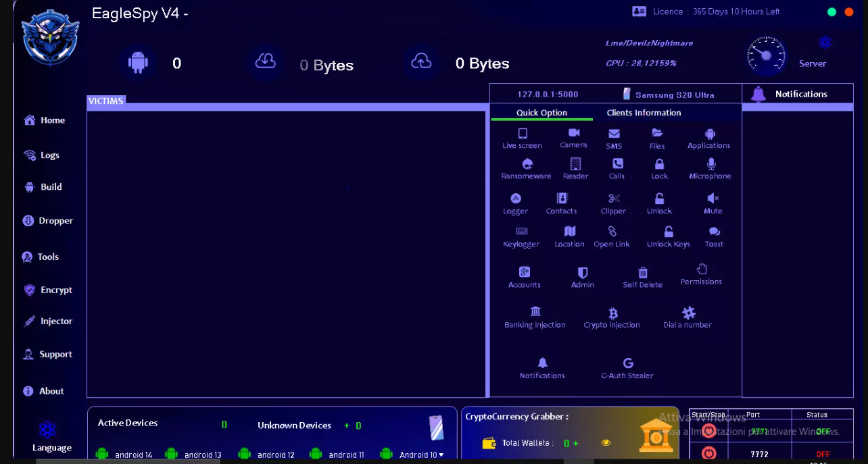This screenshot has height=464, width=868.
Task: Click the VICTIMS list header
Action: [106, 101]
